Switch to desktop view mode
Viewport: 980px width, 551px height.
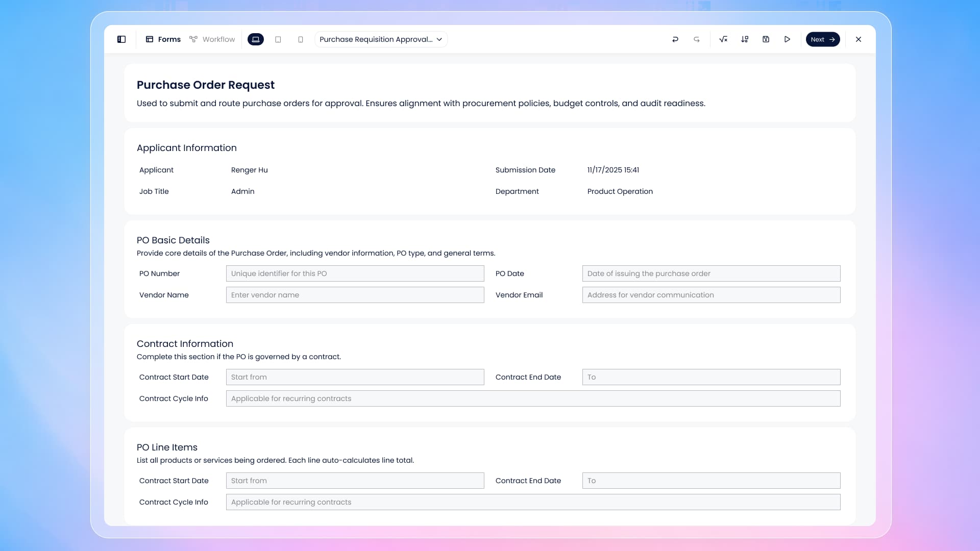(x=256, y=39)
